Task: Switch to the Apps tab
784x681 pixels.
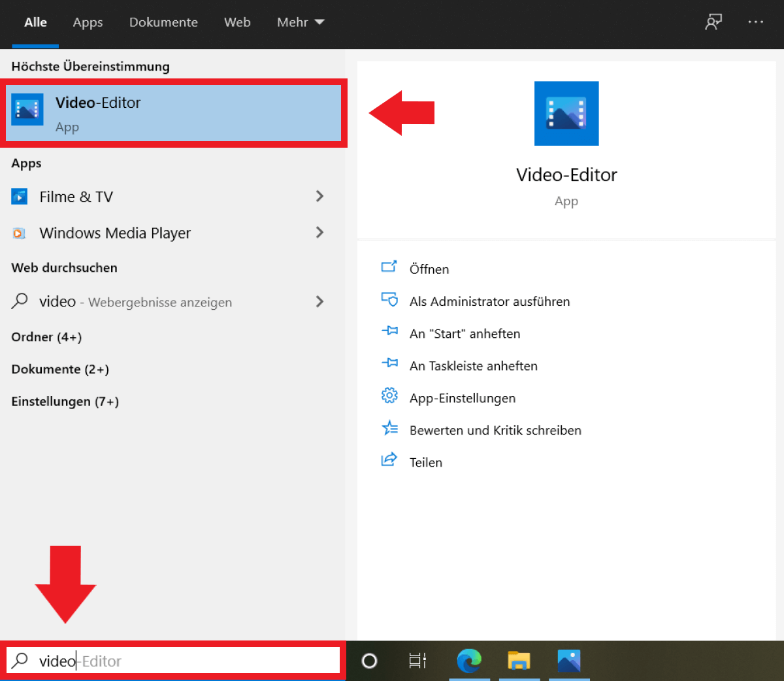Action: tap(88, 22)
